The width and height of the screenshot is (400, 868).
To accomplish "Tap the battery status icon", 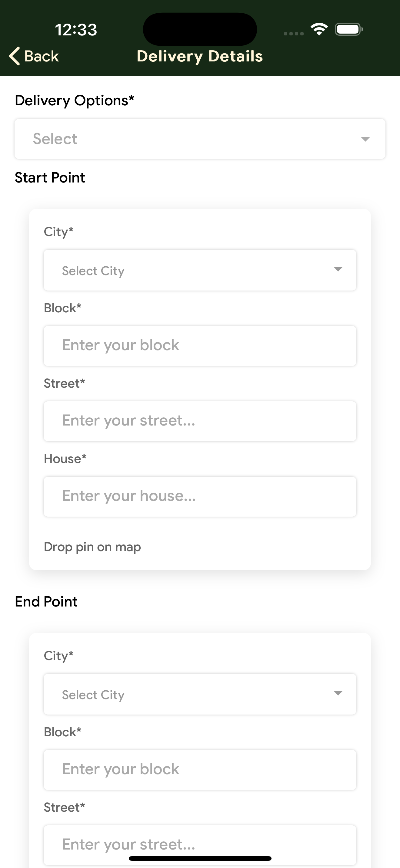I will click(x=349, y=29).
